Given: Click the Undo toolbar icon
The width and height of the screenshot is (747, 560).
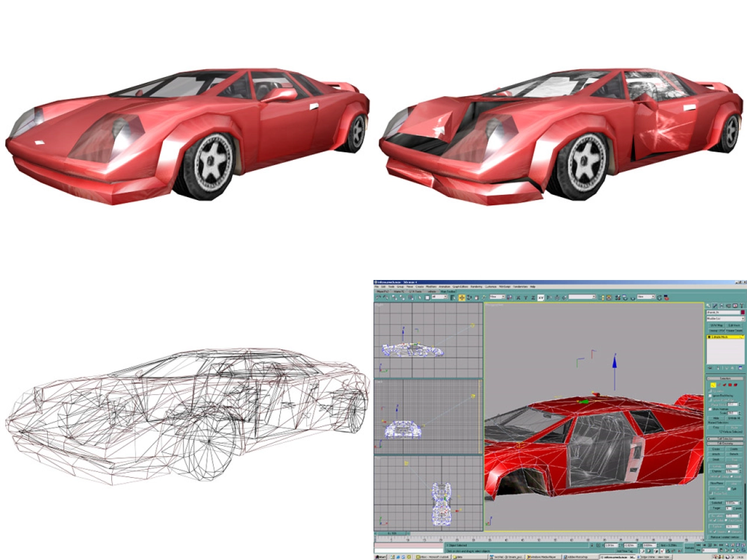Looking at the screenshot, I should (378, 297).
